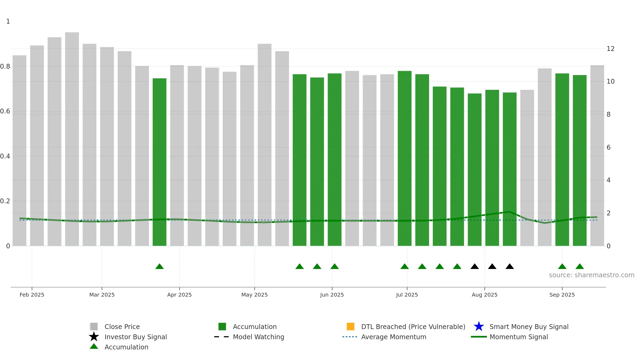644x362 pixels.
Task: Click the black Investor Buy Signal star
Action: pyautogui.click(x=94, y=337)
